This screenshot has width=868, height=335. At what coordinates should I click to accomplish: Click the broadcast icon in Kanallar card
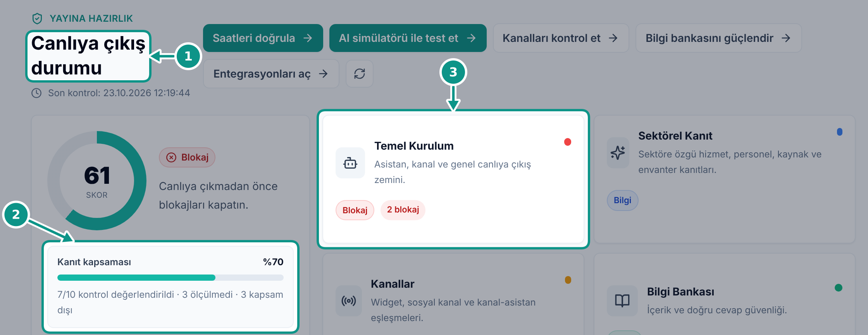(349, 301)
